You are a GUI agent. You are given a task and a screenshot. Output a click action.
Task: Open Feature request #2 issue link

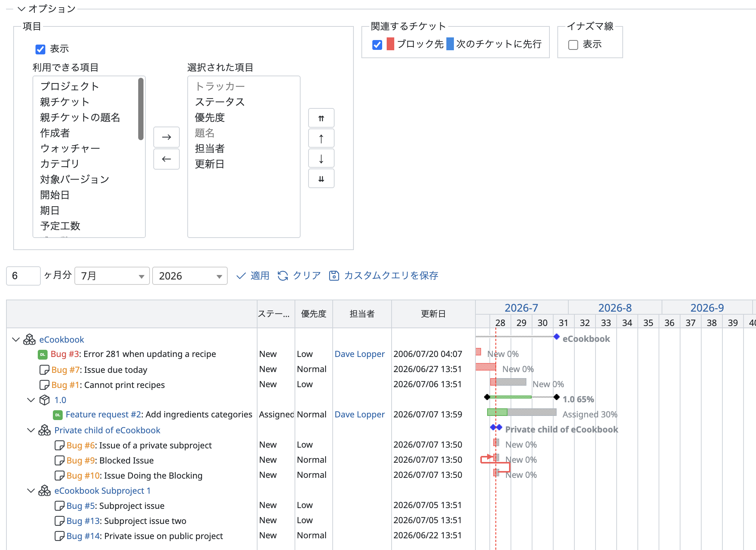coord(103,414)
